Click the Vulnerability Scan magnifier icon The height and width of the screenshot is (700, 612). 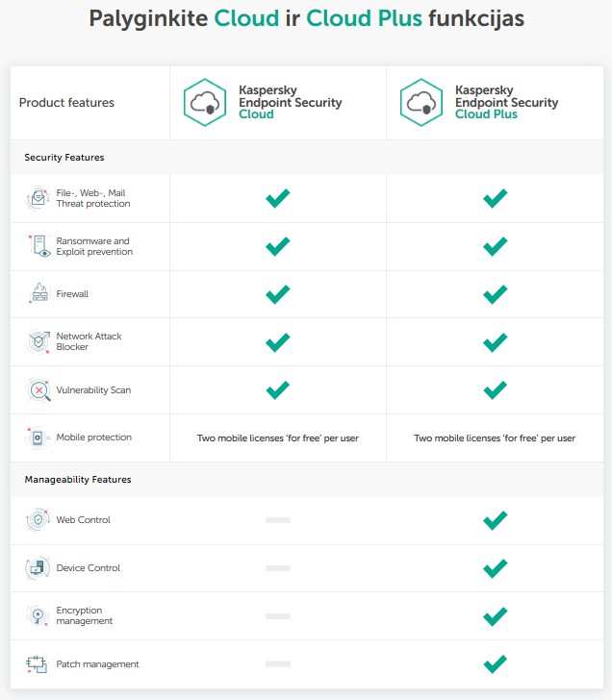[38, 389]
